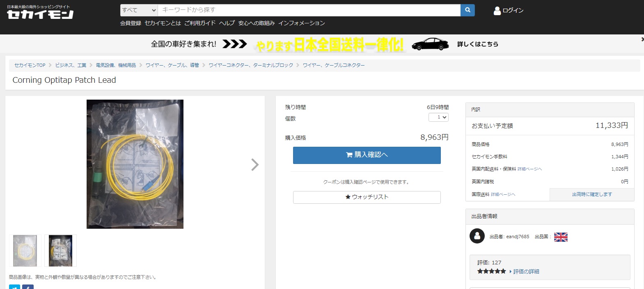Go to ワイヤー、ケーブルコネクター breadcrumb
Screen dimensions: 644x289
(334, 65)
